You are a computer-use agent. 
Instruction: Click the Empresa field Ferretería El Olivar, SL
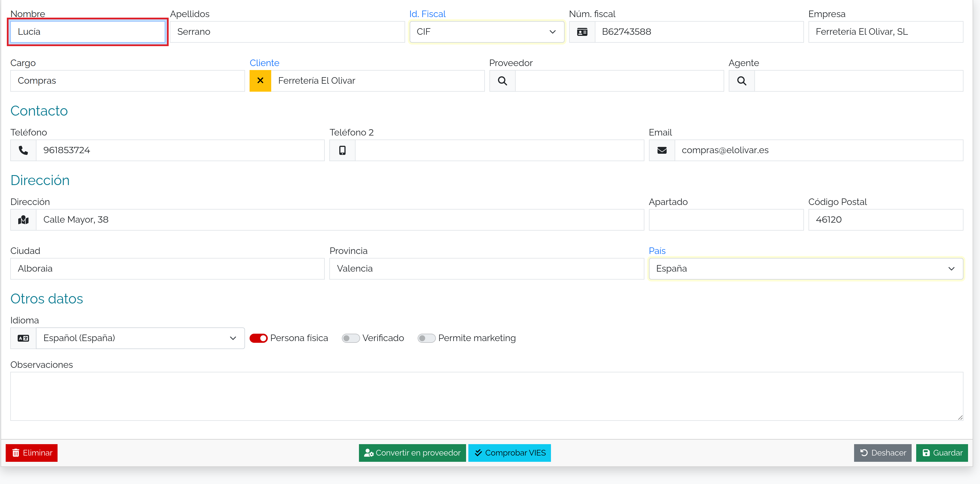(886, 32)
